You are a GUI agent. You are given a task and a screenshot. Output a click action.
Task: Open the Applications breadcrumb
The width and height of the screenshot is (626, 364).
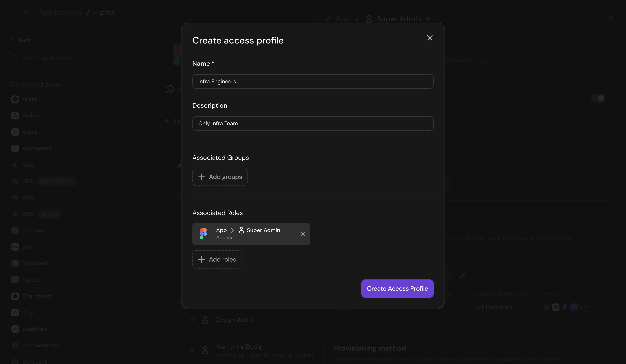point(60,12)
